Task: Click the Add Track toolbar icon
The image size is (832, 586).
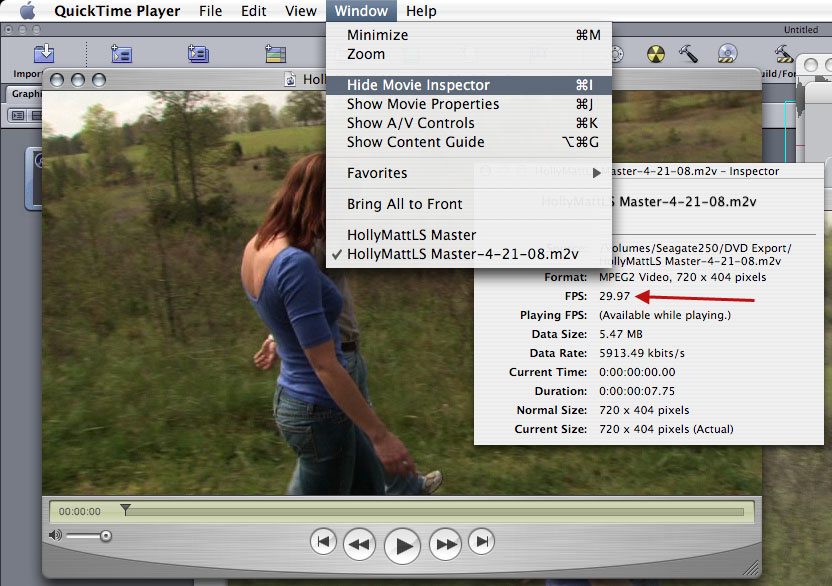Action: 275,54
